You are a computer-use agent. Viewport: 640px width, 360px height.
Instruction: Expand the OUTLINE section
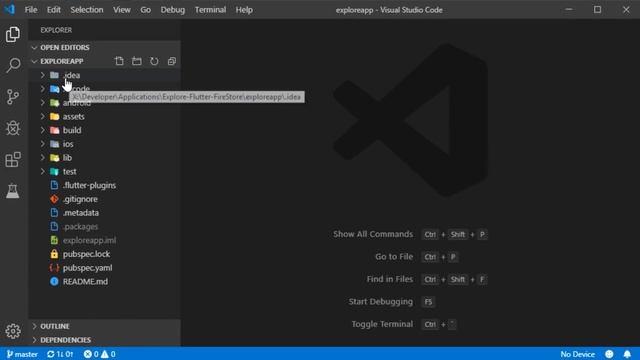tap(35, 326)
